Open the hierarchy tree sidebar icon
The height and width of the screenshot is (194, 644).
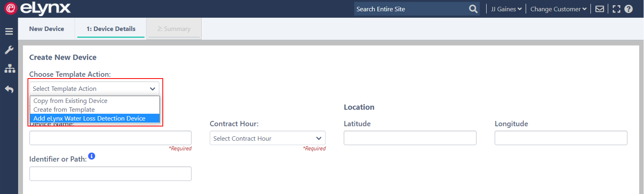(10, 69)
